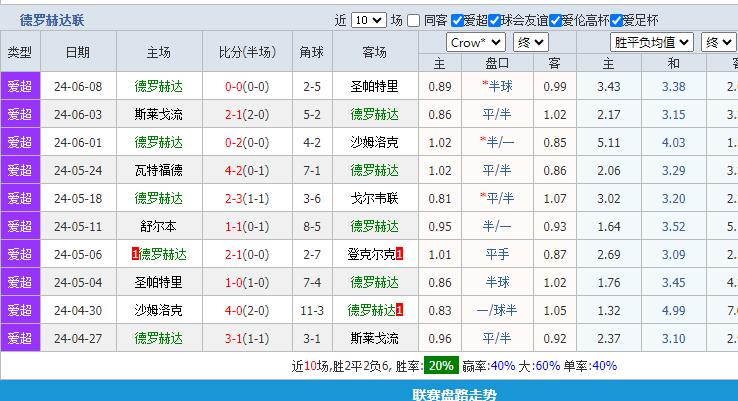Click the 爱超 league badge for 24-04-27
Screen dimensions: 738x401
[x=20, y=338]
